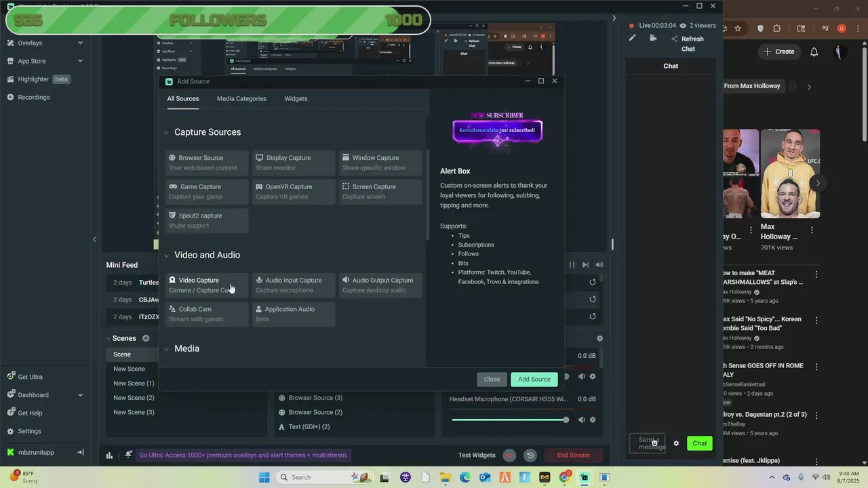The height and width of the screenshot is (488, 868).
Task: Open Windows Start menu on taskbar
Action: [264, 477]
